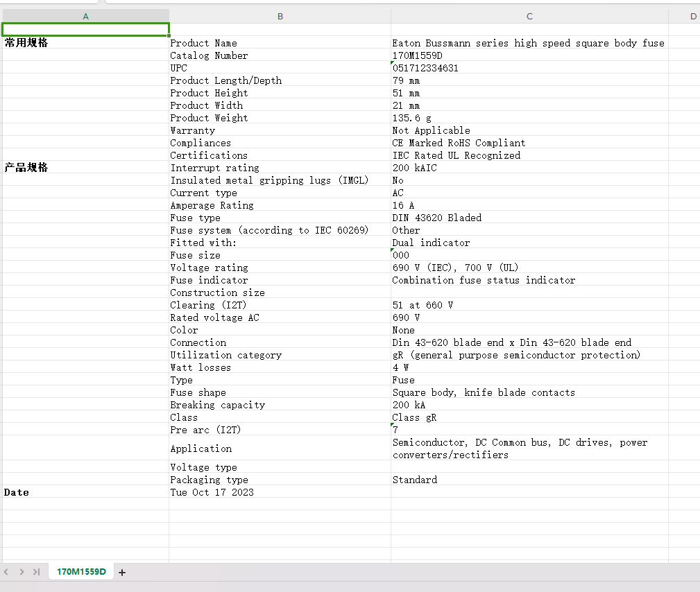This screenshot has width=700, height=592.
Task: Select column D header
Action: (x=684, y=16)
